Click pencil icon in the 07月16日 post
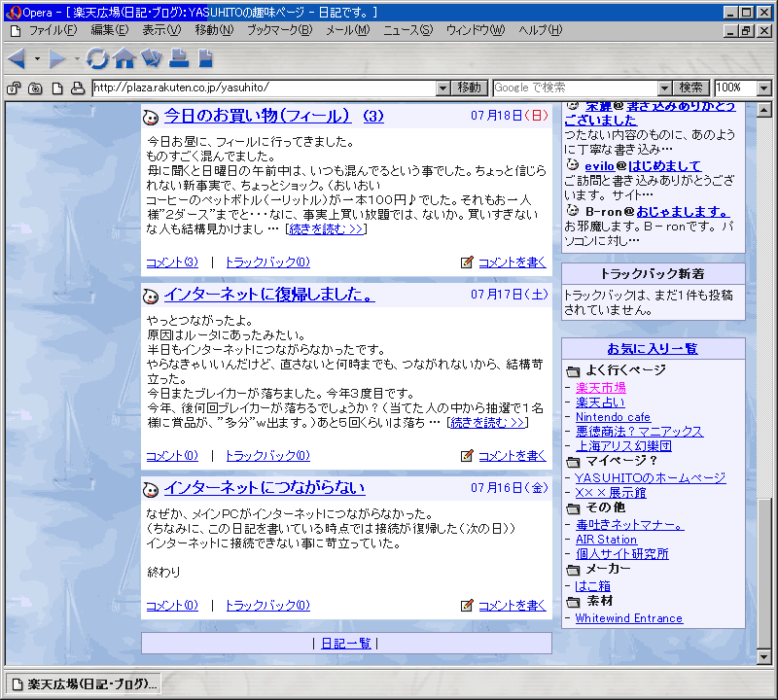778x700 pixels. pos(467,606)
